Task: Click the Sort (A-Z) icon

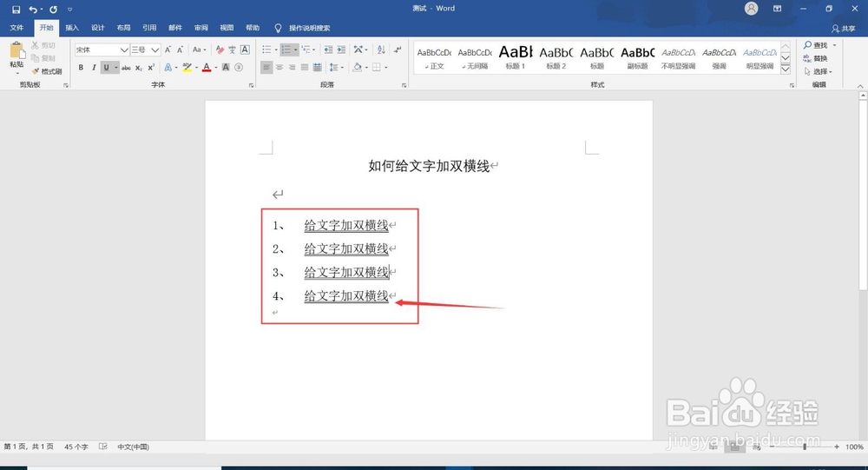Action: (x=381, y=50)
